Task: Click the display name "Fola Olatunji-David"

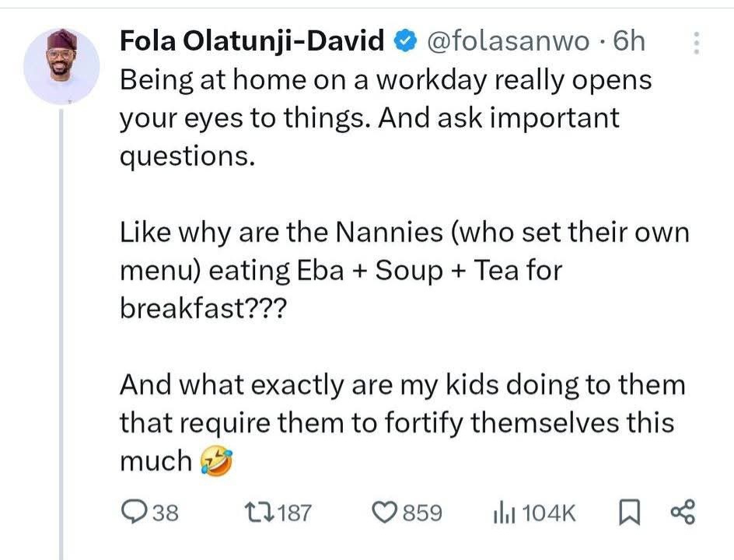Action: (253, 42)
